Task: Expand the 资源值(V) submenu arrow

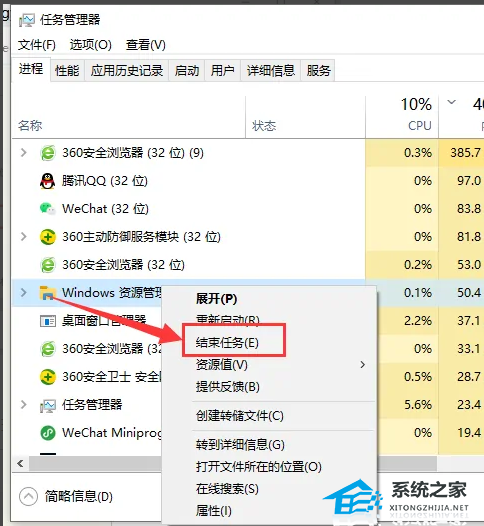Action: [x=362, y=365]
